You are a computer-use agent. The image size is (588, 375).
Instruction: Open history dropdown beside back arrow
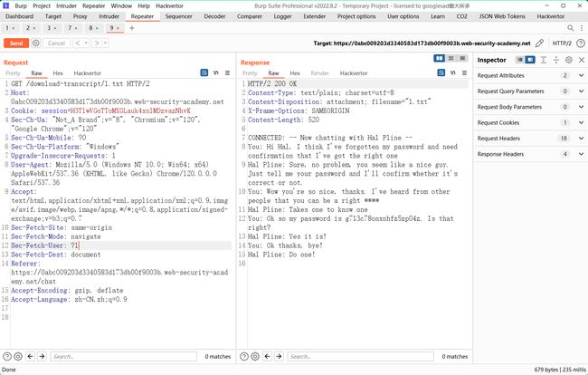click(86, 43)
